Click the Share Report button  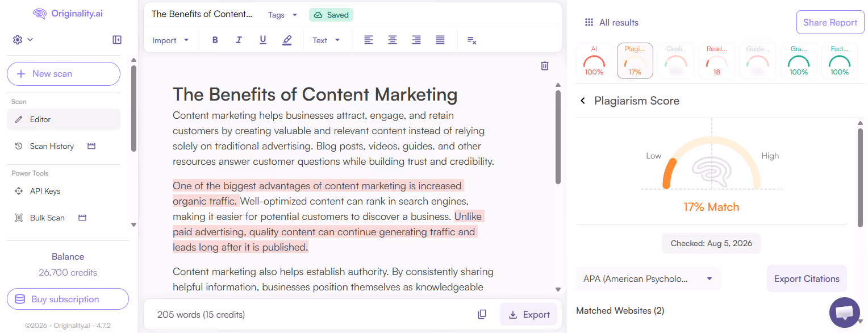point(830,23)
